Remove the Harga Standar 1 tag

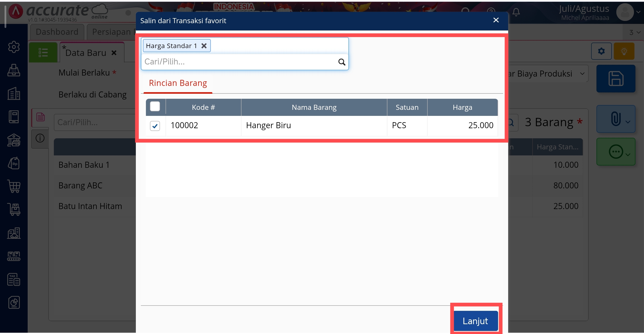(x=204, y=46)
